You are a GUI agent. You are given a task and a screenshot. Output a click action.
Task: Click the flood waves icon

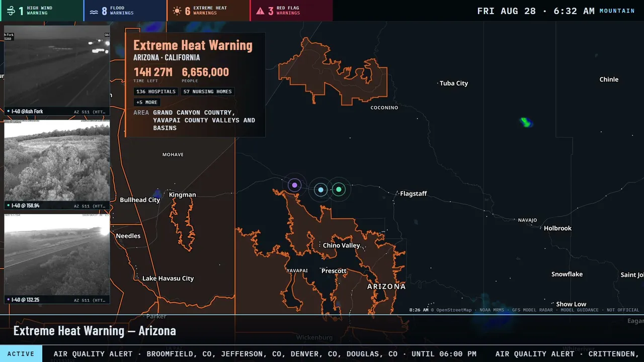click(94, 11)
